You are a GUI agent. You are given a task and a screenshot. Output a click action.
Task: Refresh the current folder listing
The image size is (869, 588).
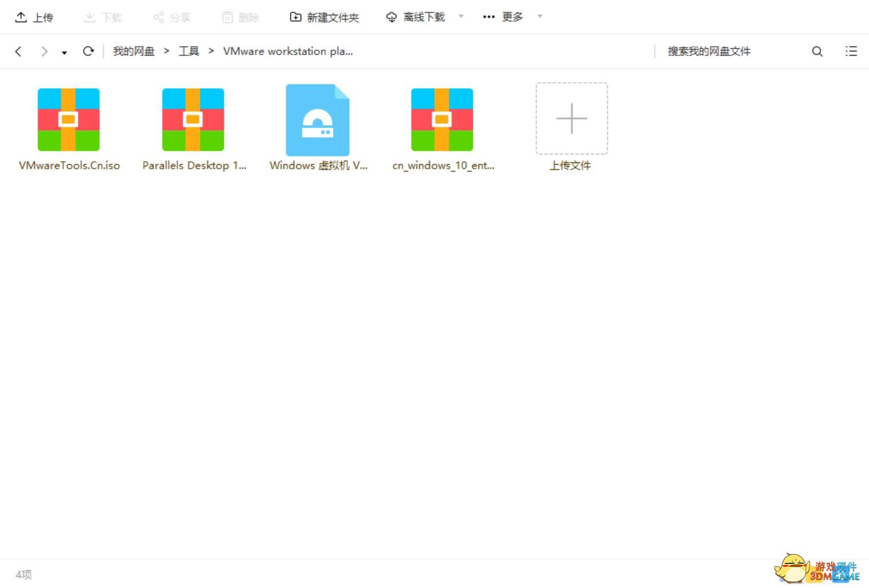tap(88, 51)
